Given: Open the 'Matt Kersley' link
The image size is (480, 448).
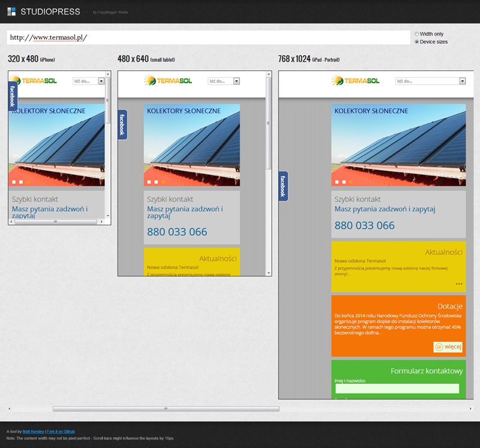Looking at the screenshot, I should [x=33, y=432].
